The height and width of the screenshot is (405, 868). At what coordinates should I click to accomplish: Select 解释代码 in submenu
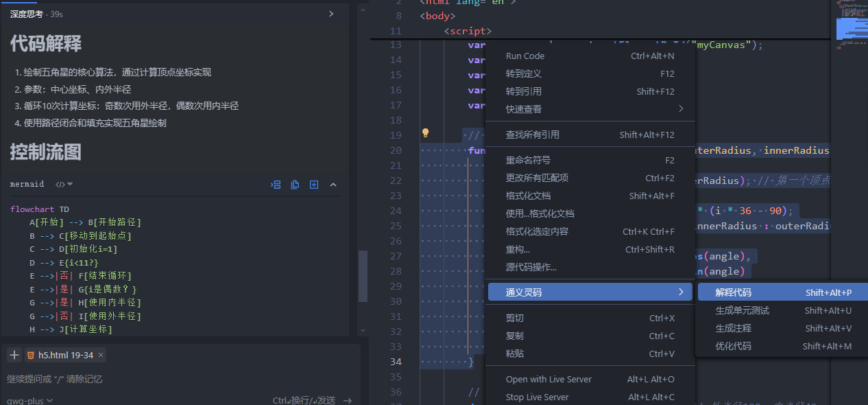[x=783, y=292]
